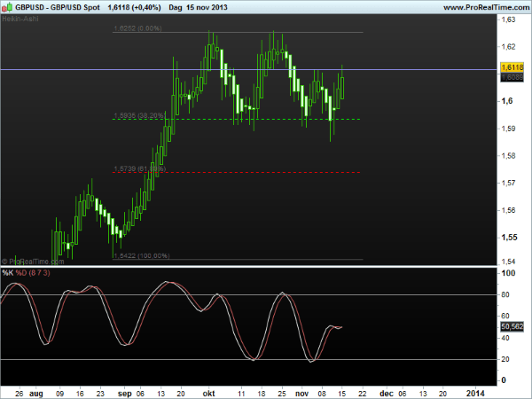
Task: Click the okt month label on the time axis
Action: (208, 393)
